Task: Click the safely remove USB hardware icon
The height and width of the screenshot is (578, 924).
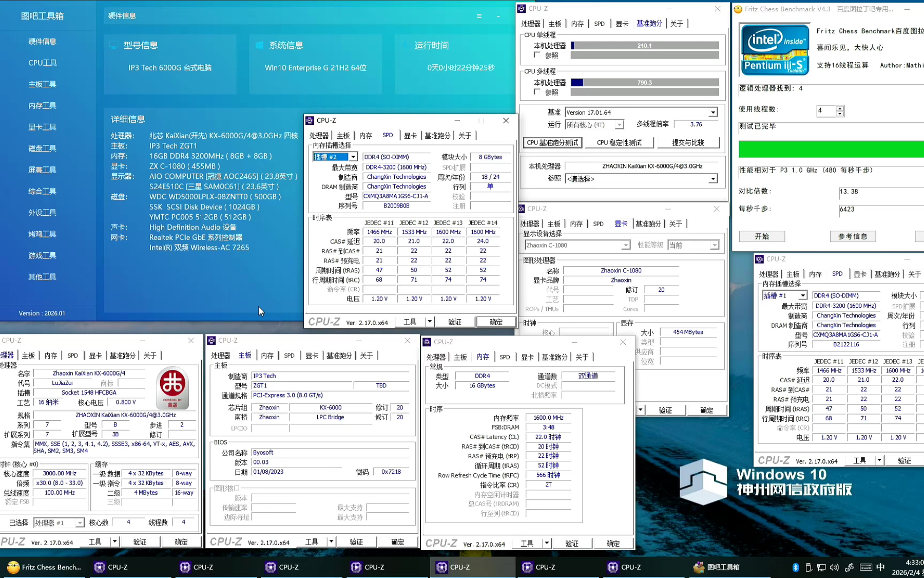Action: (x=808, y=567)
